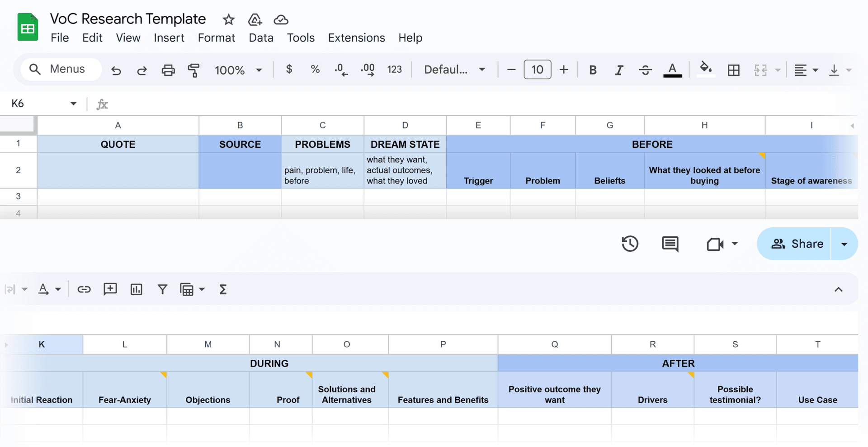Open the Default font family dropdown
Image resolution: width=868 pixels, height=447 pixels.
454,70
